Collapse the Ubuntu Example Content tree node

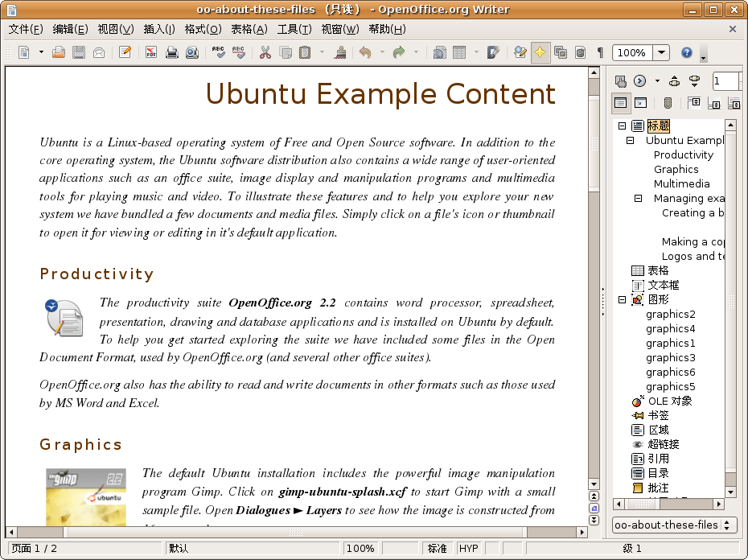point(631,140)
